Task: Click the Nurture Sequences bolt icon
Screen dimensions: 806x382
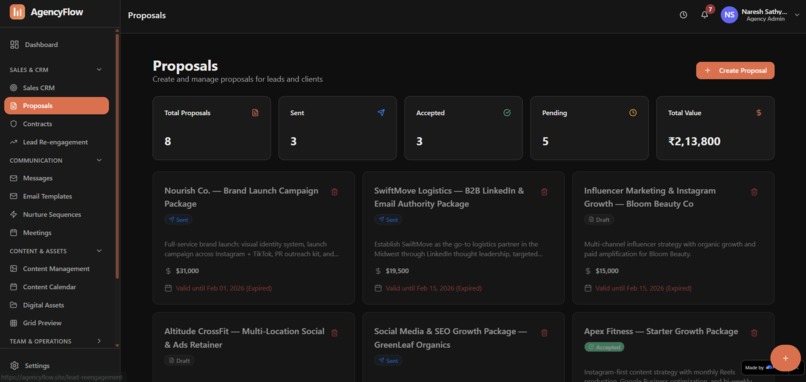Action: (x=13, y=214)
